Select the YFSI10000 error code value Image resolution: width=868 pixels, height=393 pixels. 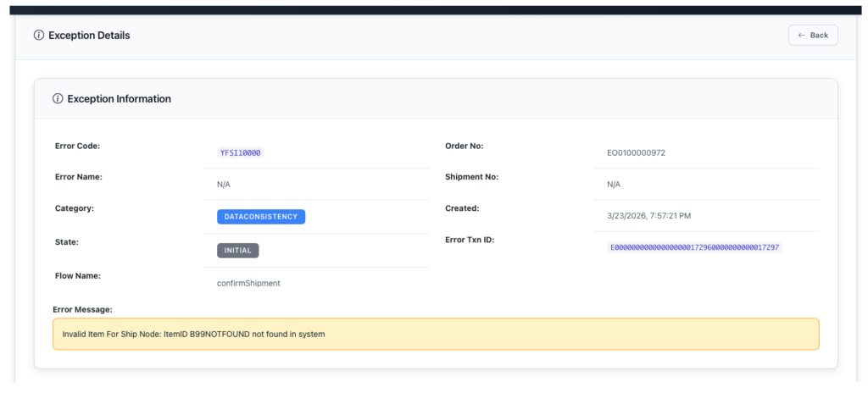(240, 153)
